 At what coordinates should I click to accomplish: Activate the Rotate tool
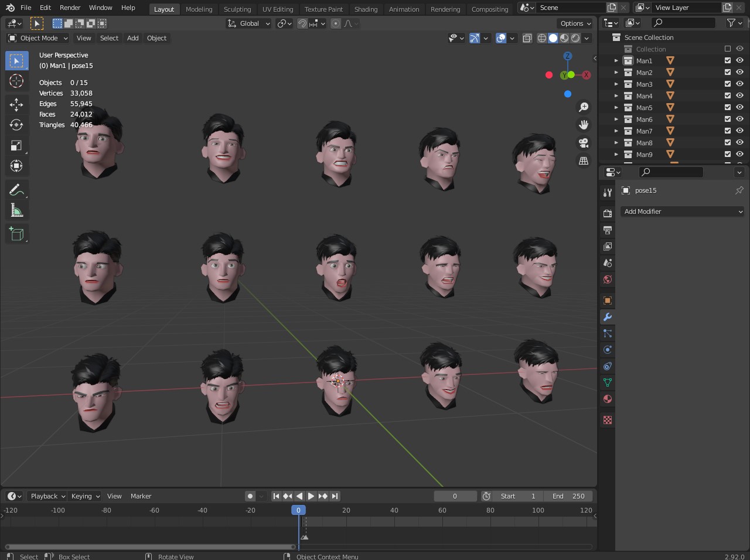[x=16, y=125]
